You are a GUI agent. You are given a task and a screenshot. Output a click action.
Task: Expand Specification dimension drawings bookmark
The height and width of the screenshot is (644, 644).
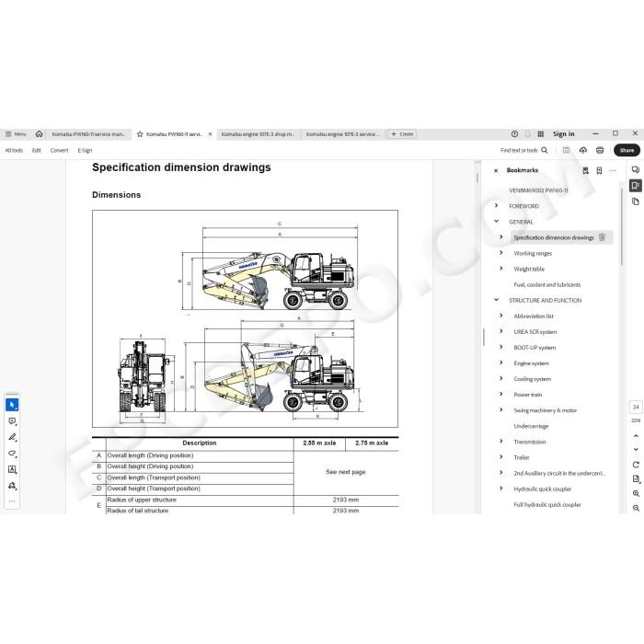[x=501, y=236]
